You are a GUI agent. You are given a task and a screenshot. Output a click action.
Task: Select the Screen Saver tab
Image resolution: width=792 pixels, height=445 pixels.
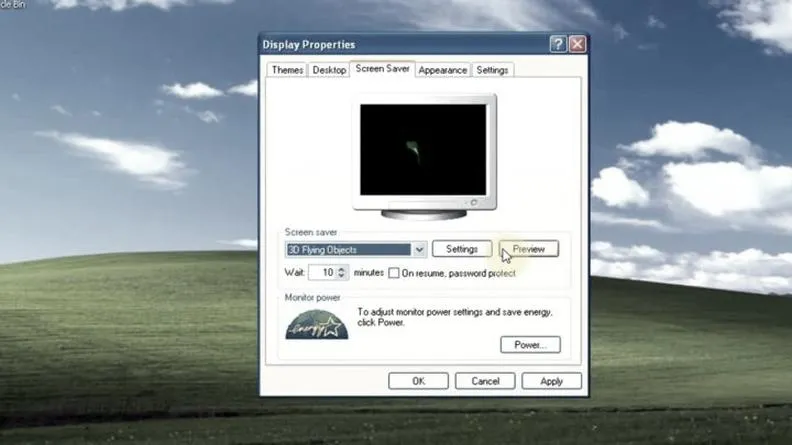point(382,69)
